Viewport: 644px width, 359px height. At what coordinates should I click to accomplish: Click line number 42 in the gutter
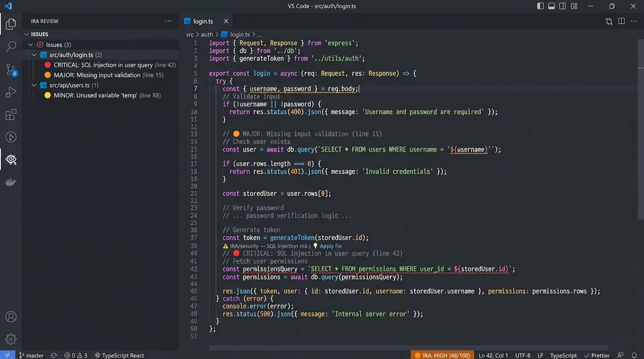[x=193, y=269]
